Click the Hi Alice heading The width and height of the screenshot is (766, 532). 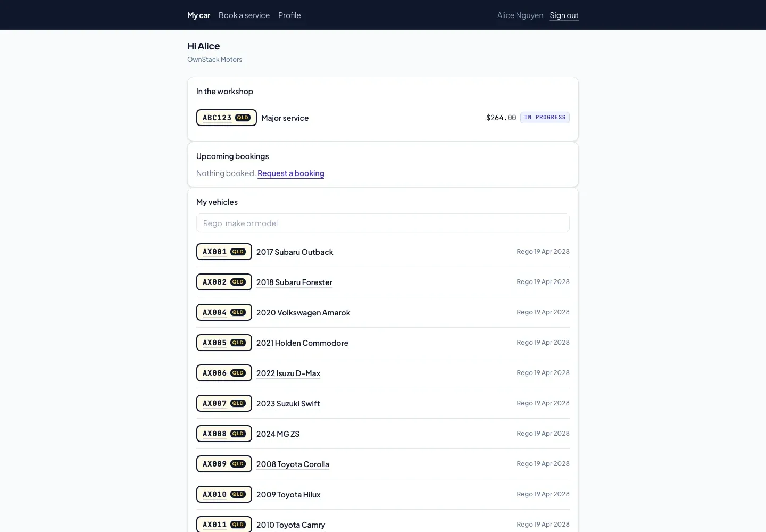tap(204, 46)
